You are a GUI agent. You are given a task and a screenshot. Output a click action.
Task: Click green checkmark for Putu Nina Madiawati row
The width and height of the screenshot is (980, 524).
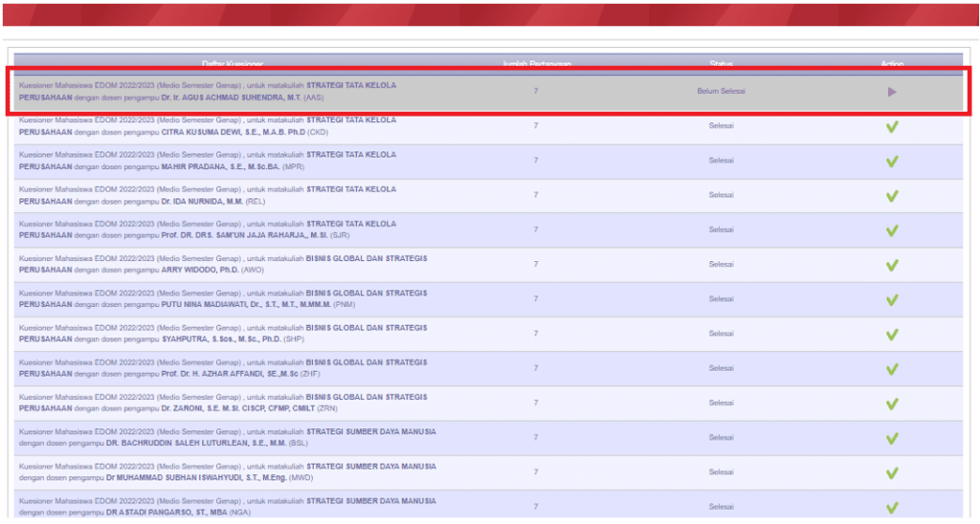(892, 299)
